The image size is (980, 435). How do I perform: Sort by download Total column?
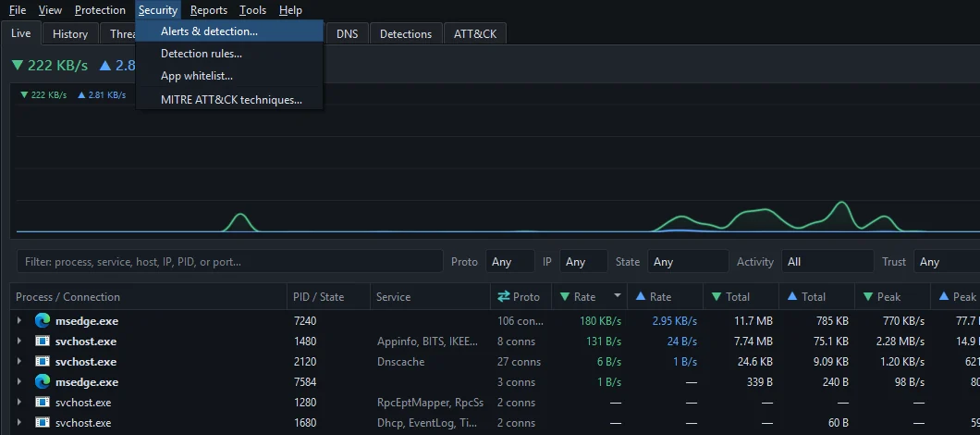click(x=741, y=297)
